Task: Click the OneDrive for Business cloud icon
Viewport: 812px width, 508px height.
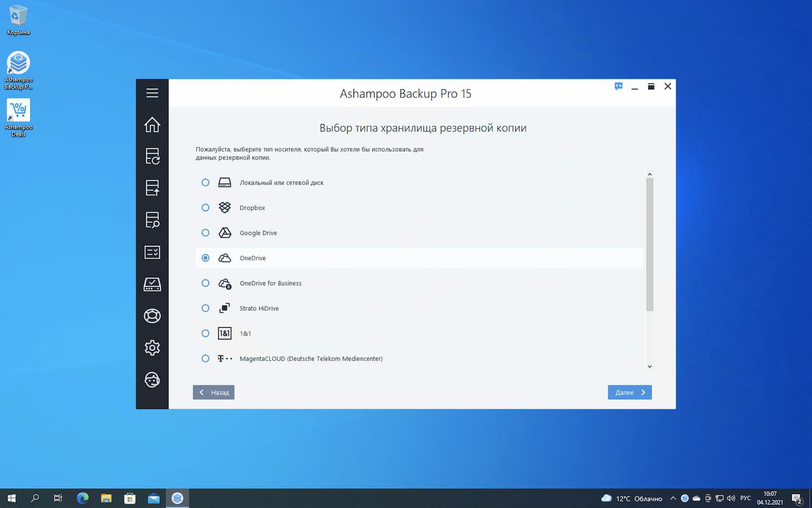Action: click(x=225, y=283)
